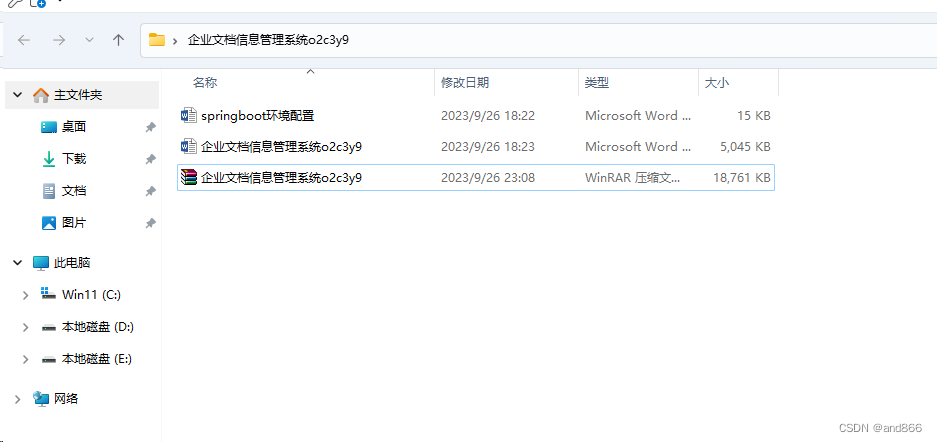Click date 2023/9/26 18:22
937x442 pixels.
coord(488,115)
